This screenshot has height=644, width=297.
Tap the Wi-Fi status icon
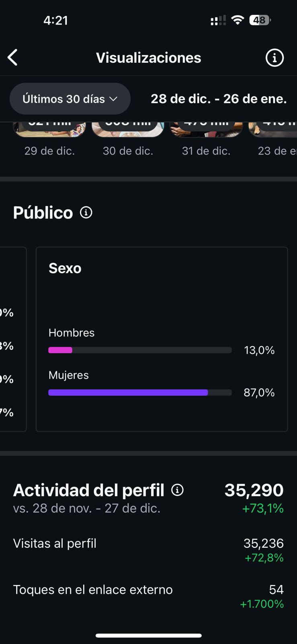pos(238,20)
